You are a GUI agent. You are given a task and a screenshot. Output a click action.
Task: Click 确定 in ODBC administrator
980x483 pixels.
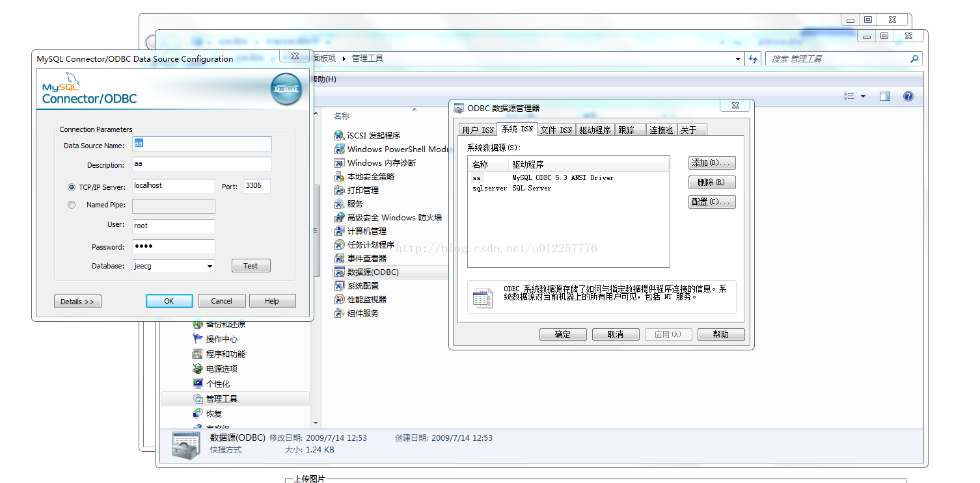point(563,334)
